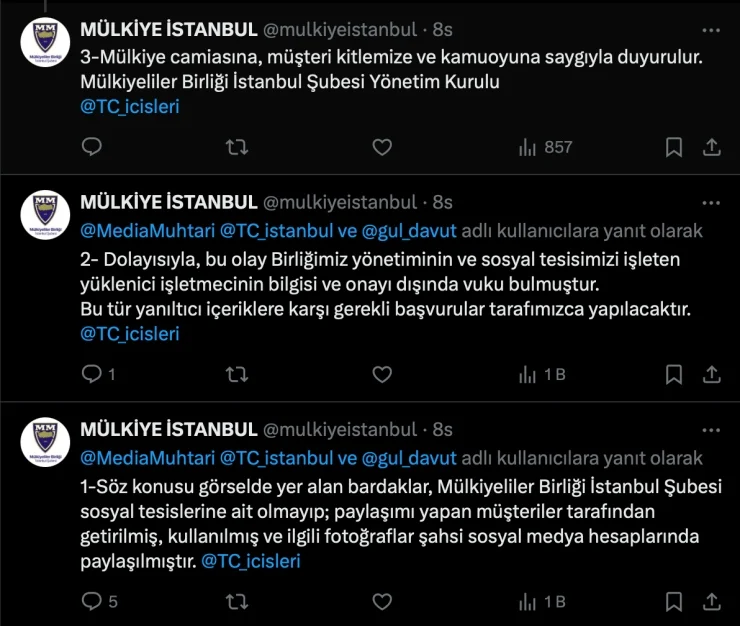Open MÜLKİYE İSTANBUL avatar on first tweet
Viewport: 740px width, 626px height.
coord(45,43)
